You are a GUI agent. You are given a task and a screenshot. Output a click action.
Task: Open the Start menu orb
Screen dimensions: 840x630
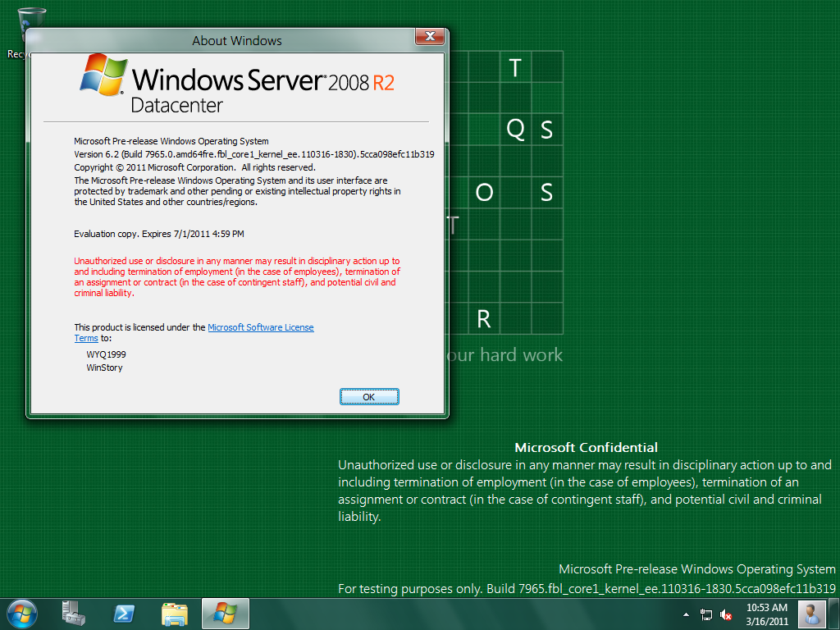(x=21, y=613)
